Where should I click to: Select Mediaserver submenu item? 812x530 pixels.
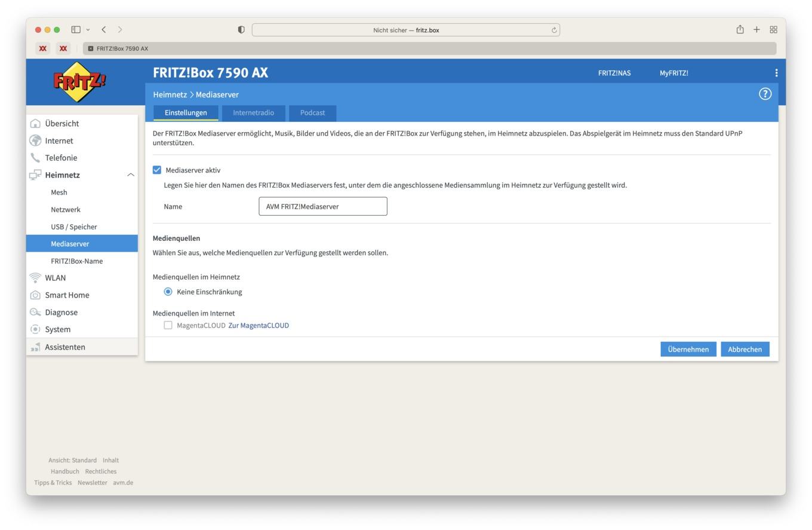tap(82, 244)
